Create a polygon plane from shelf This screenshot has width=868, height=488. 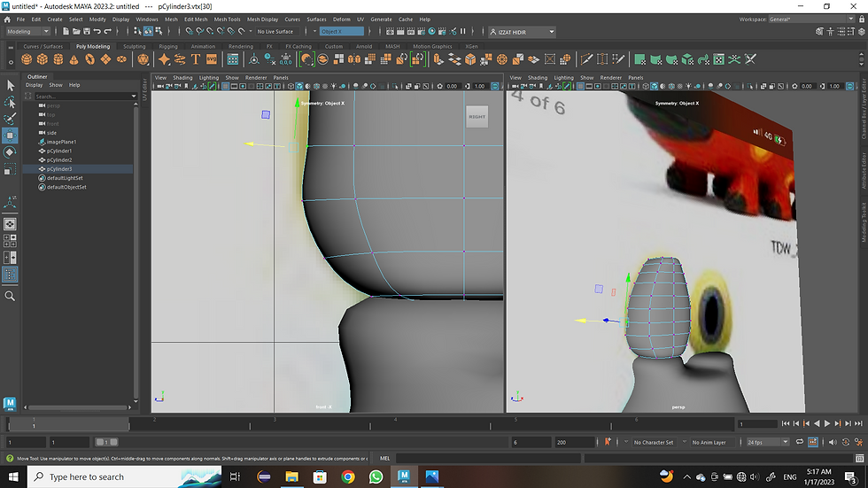[x=105, y=59]
